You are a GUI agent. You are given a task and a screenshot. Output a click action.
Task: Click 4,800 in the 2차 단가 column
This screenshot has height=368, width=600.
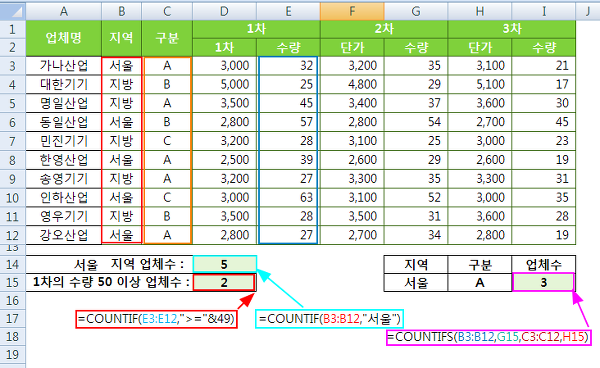click(x=352, y=85)
